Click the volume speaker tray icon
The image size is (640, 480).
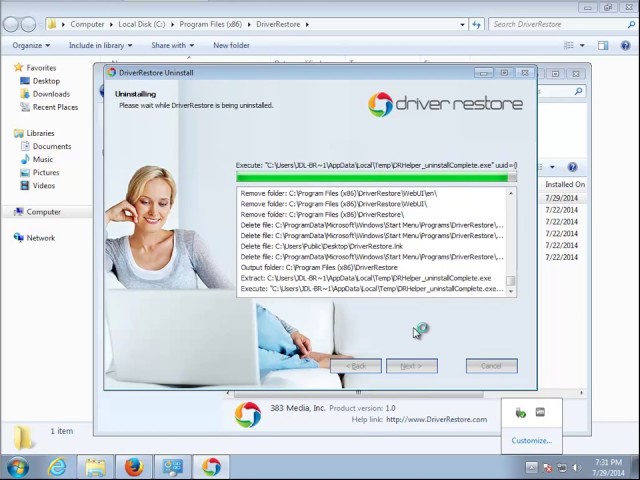click(576, 467)
